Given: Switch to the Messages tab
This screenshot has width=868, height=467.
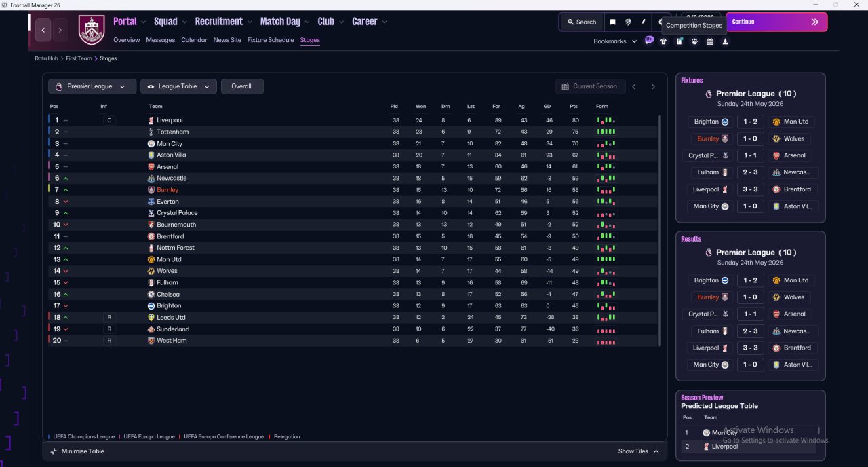Looking at the screenshot, I should pyautogui.click(x=160, y=40).
